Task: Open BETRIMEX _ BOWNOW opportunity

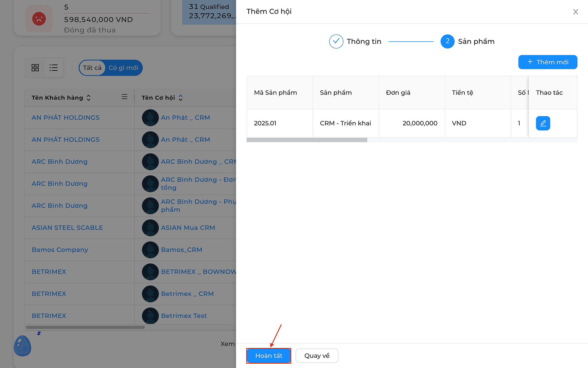Action: click(198, 272)
